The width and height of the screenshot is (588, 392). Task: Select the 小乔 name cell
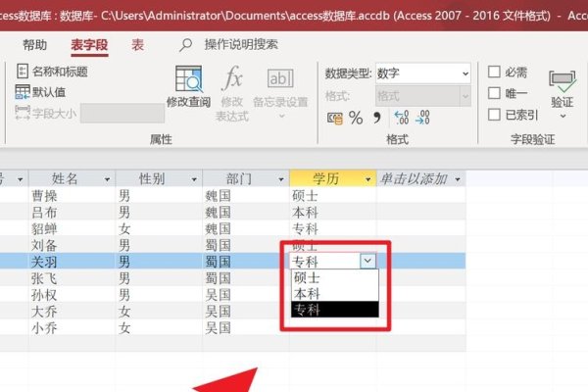[72, 328]
